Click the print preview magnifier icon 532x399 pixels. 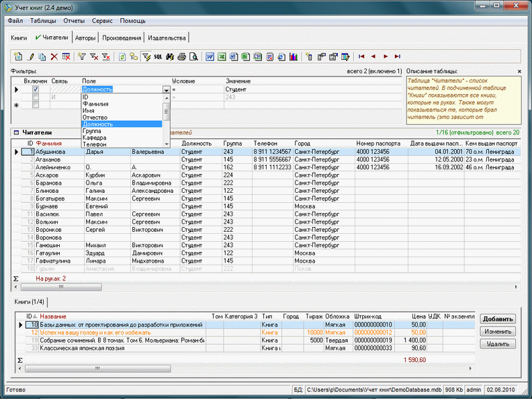point(193,57)
